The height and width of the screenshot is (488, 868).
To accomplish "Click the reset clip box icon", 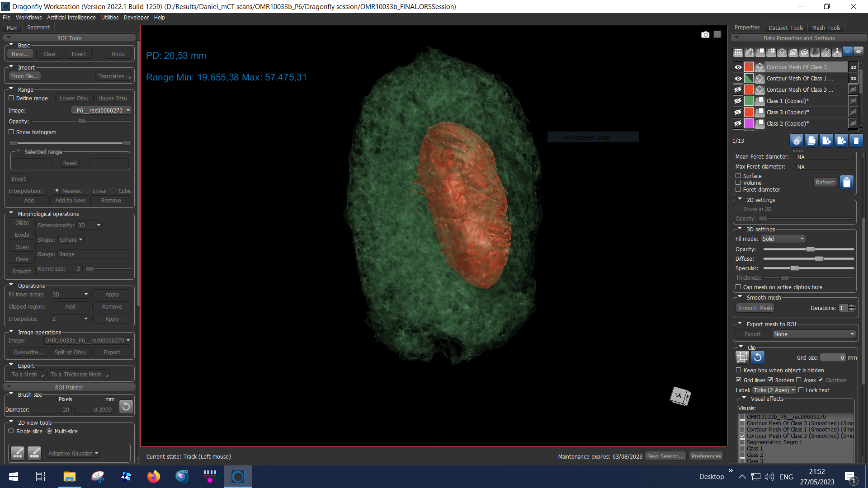I will [x=758, y=357].
